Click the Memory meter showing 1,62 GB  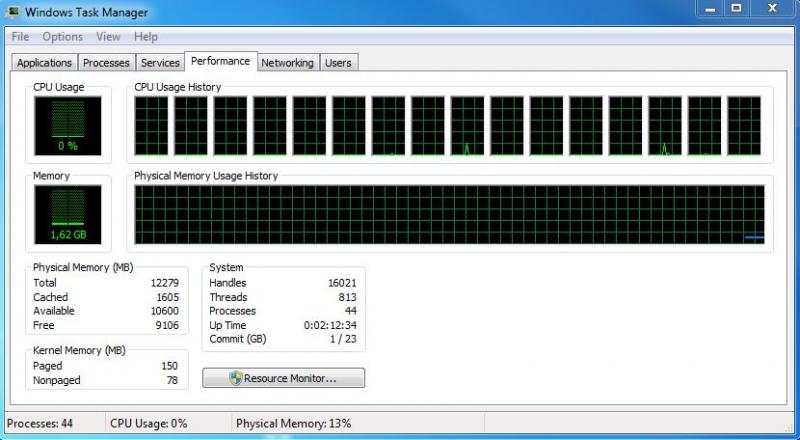[x=68, y=214]
